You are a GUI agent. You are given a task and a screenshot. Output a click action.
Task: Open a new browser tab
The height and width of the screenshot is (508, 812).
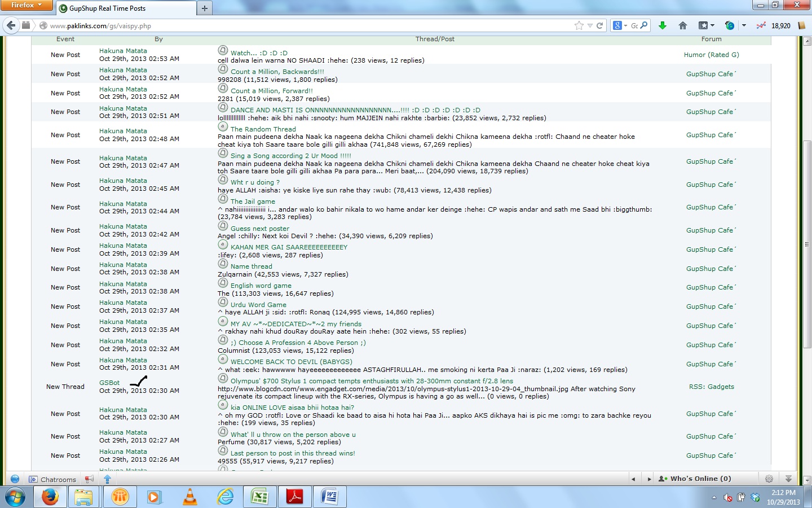point(204,8)
